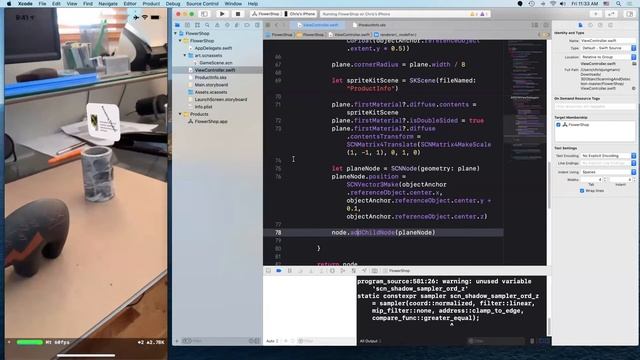Stop the running FlowerShop app
Screen dimensions: 640x360
[238, 14]
